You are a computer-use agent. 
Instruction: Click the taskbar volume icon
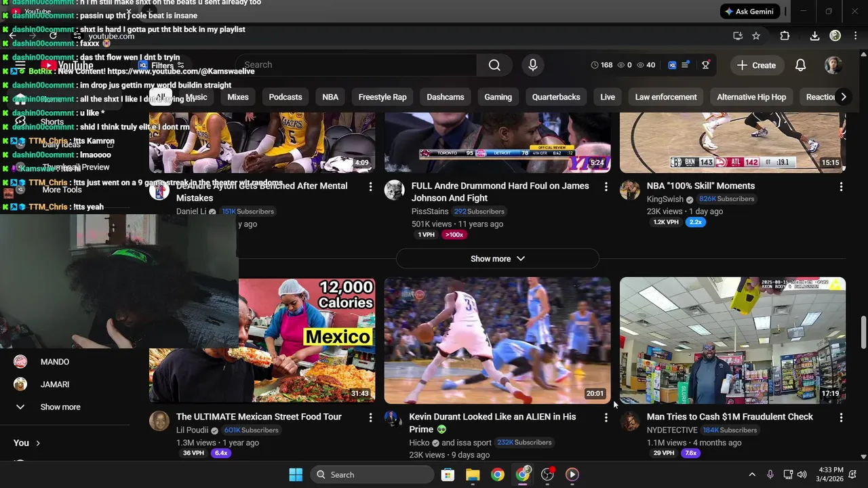click(x=802, y=474)
